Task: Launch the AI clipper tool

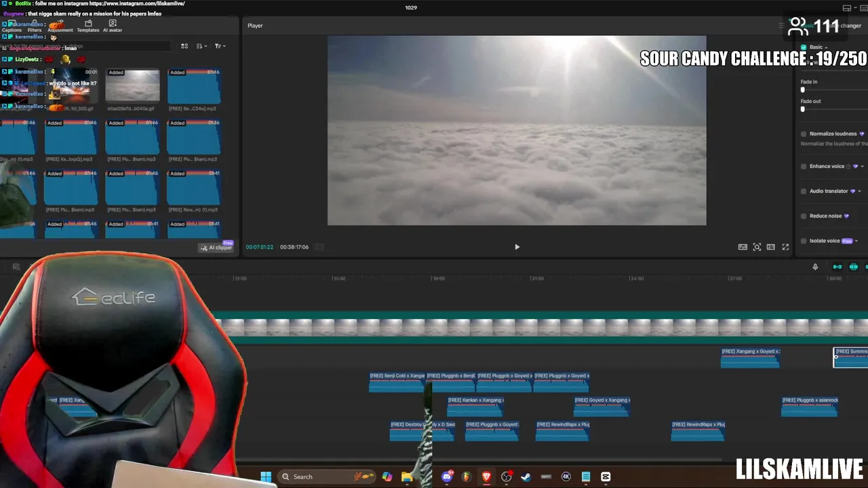Action: click(x=216, y=247)
